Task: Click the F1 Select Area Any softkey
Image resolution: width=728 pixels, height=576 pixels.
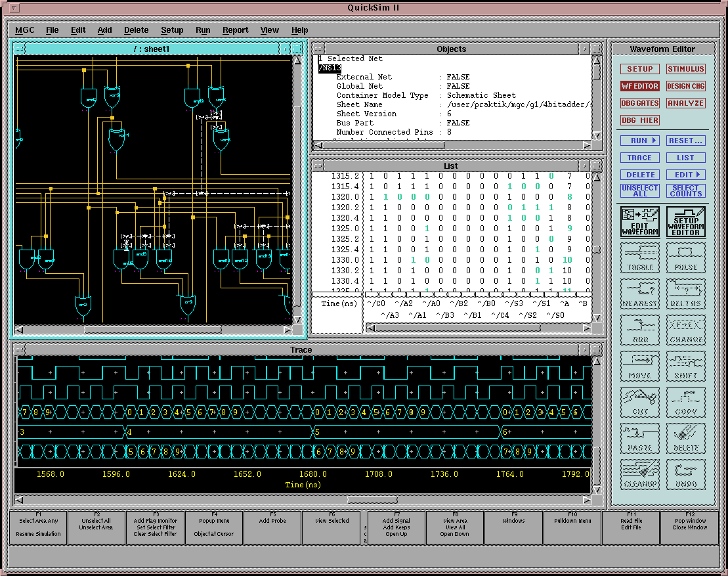Action: click(39, 527)
